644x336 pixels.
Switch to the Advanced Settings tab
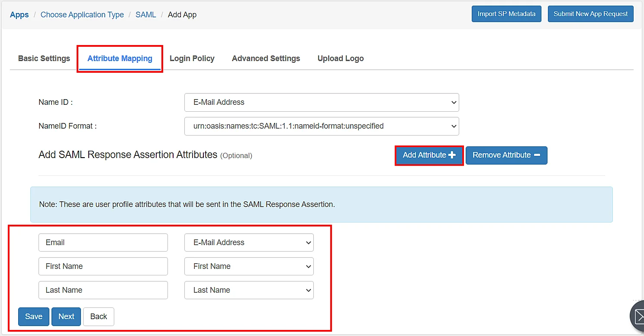(266, 58)
